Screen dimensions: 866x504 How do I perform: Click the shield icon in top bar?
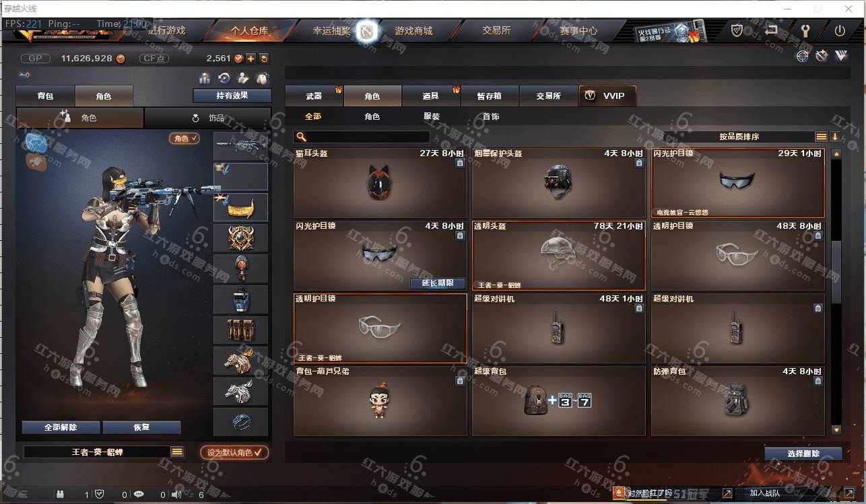[x=737, y=30]
